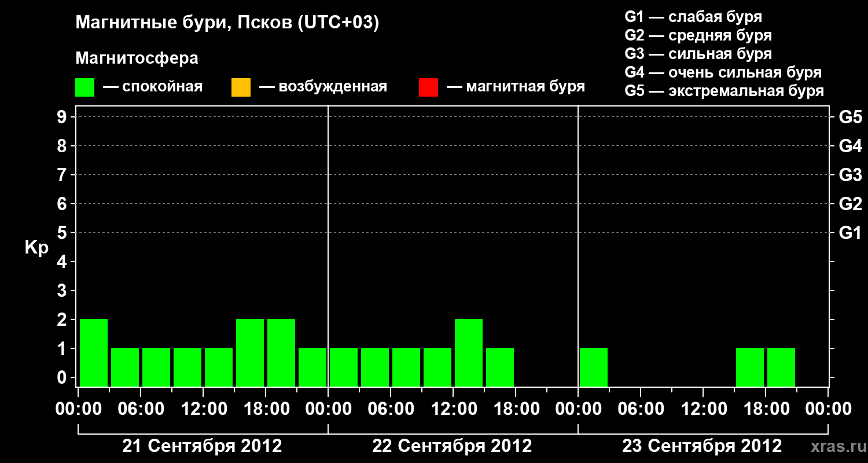Select the 'Магнитосфера' heading

click(x=137, y=58)
